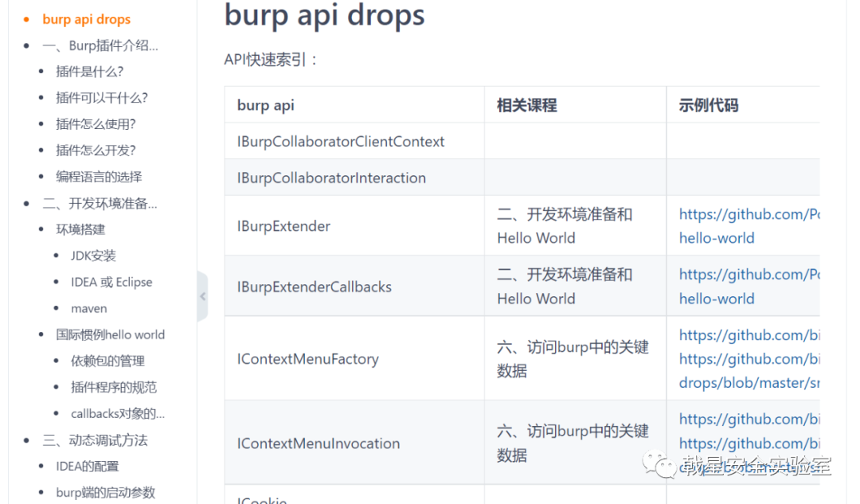Select 'burp端的启动参数' sidebar entry

105,493
